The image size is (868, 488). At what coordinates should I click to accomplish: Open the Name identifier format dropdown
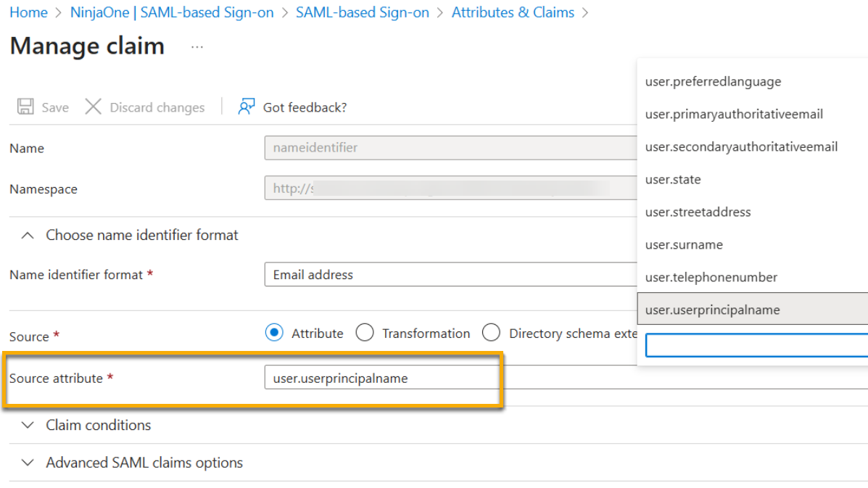pos(450,275)
